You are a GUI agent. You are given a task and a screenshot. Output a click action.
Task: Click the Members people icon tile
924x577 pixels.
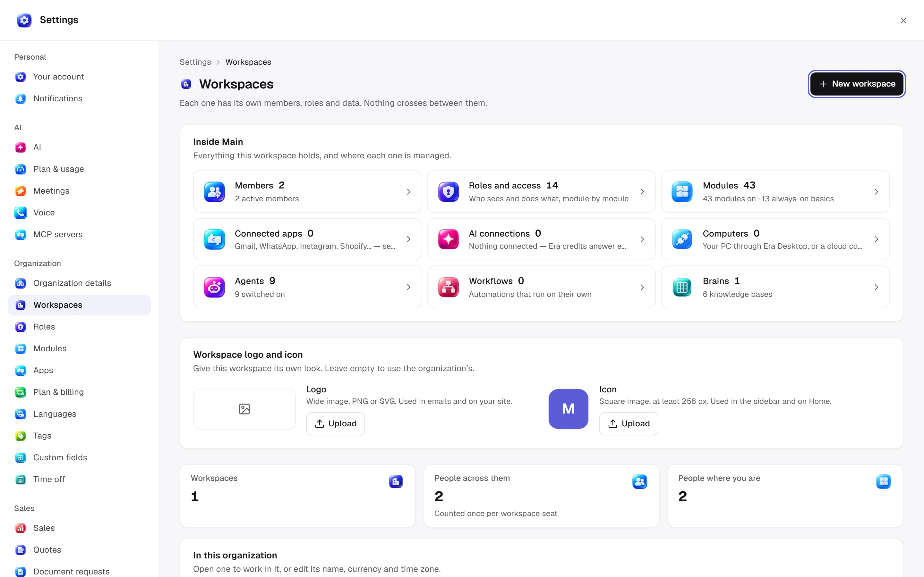coord(214,192)
